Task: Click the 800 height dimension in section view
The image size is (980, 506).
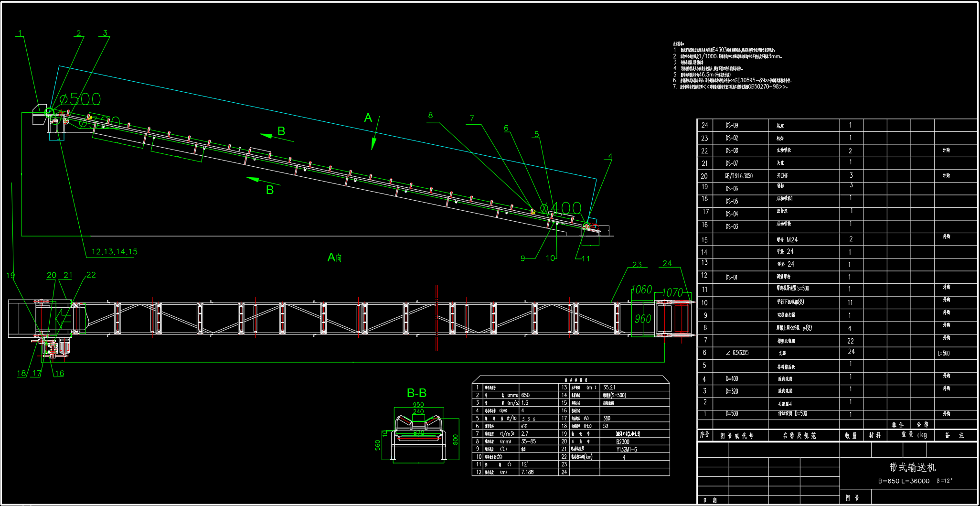Action: click(455, 440)
